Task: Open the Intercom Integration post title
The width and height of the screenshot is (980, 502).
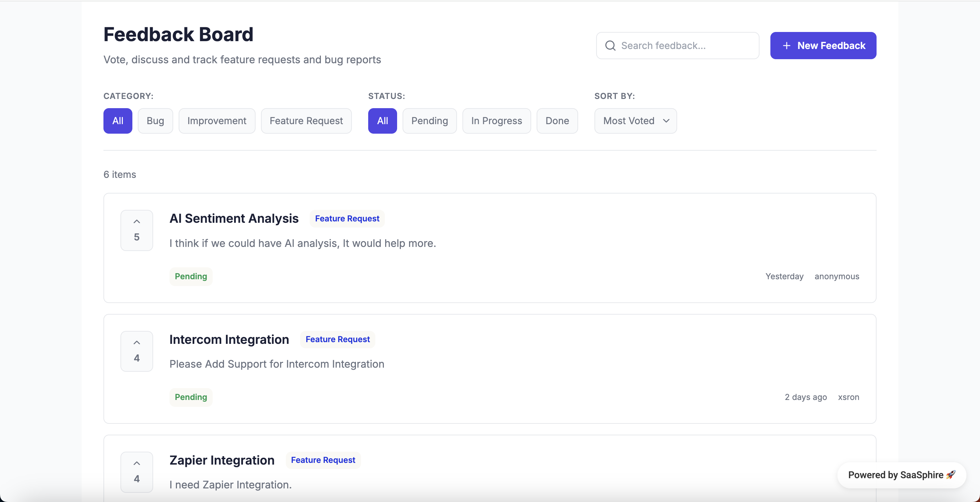Action: (x=229, y=339)
